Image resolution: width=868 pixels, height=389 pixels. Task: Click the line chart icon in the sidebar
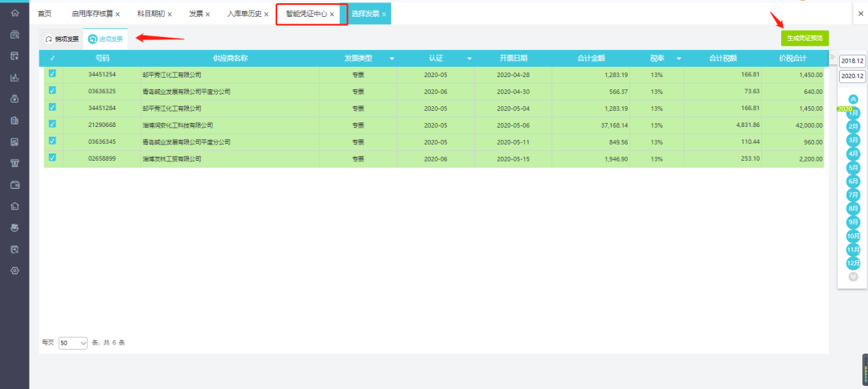click(15, 77)
